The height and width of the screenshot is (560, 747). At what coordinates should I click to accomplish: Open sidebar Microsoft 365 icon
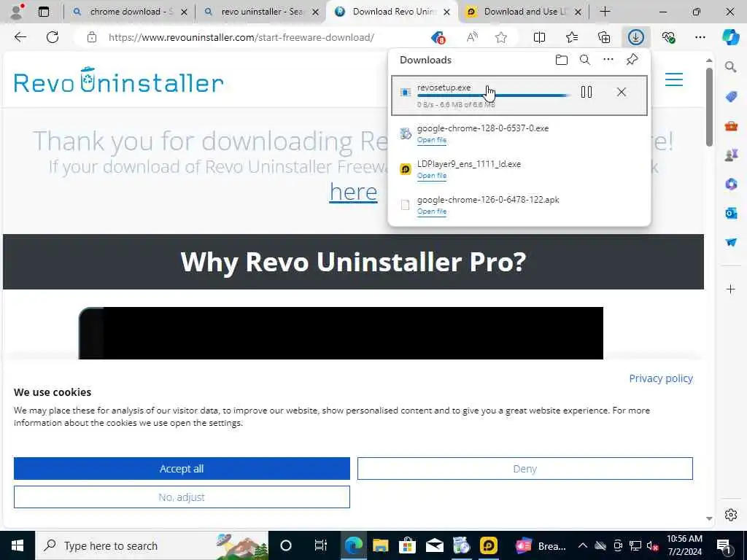click(731, 184)
